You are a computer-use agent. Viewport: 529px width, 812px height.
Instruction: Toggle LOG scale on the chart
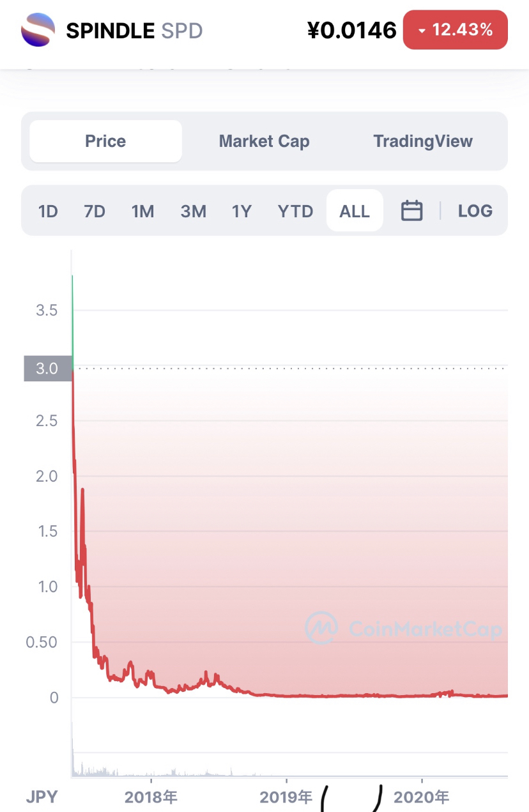pos(475,210)
